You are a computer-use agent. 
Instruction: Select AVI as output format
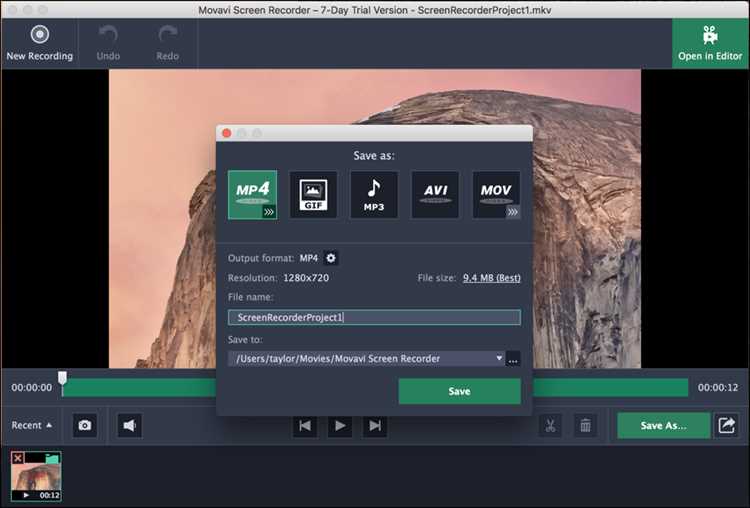tap(435, 195)
